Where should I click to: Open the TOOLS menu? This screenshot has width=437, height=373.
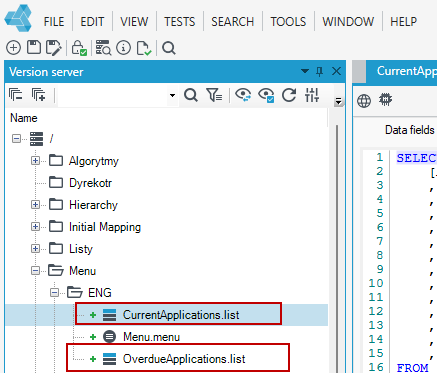(288, 22)
